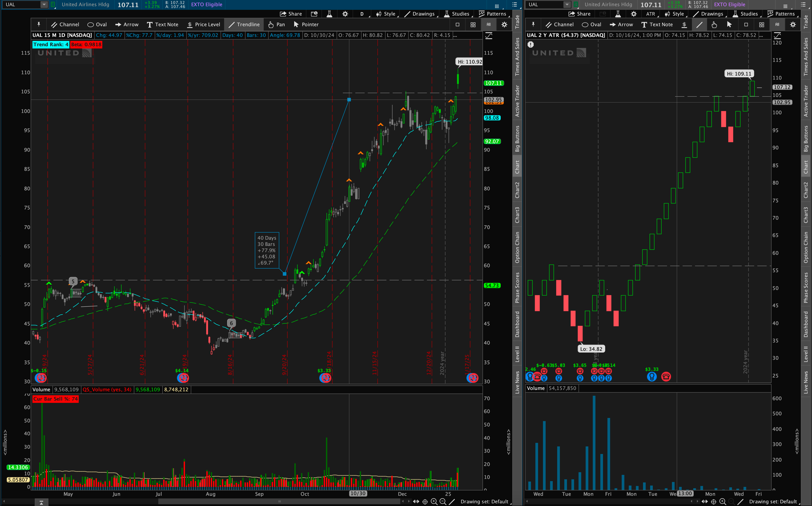Toggle the pin on left drawing toolbar
The width and height of the screenshot is (812, 506).
[x=39, y=24]
